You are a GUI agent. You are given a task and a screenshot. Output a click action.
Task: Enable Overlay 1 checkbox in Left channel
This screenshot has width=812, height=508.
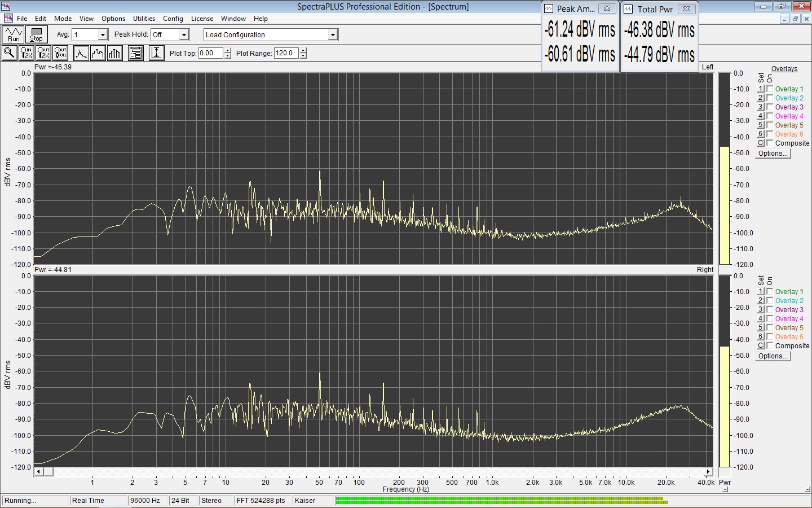770,89
